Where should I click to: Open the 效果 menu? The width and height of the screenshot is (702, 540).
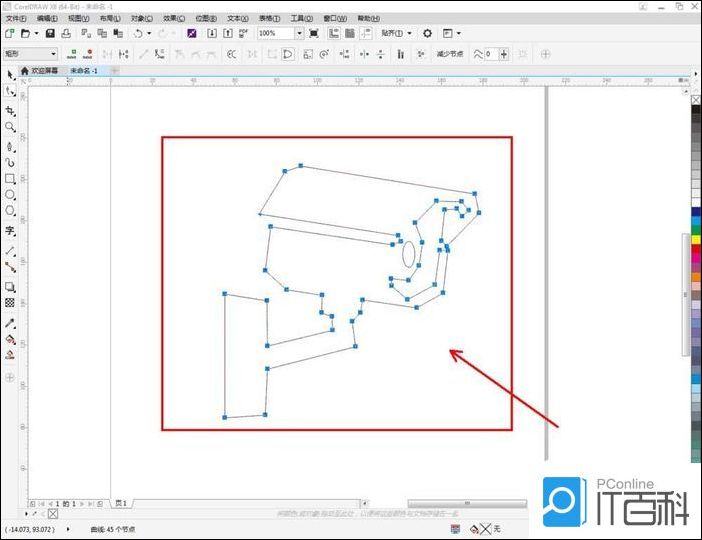click(173, 18)
